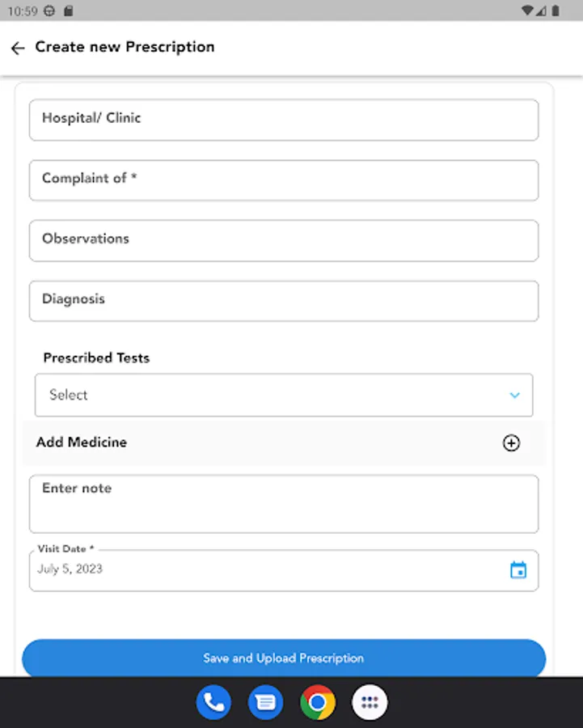Image resolution: width=583 pixels, height=728 pixels.
Task: Expand the Prescribed Tests dropdown arrow
Action: click(514, 396)
